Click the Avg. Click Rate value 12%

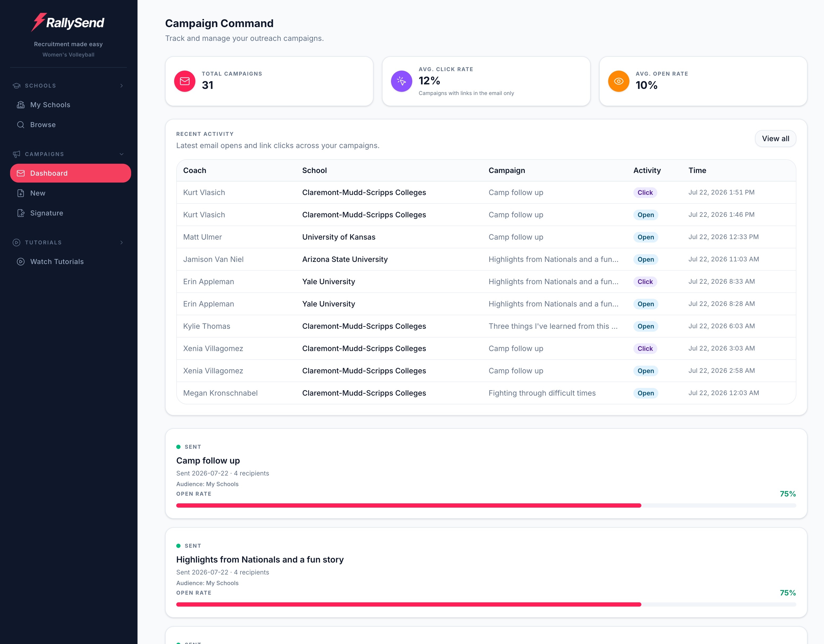pos(429,81)
